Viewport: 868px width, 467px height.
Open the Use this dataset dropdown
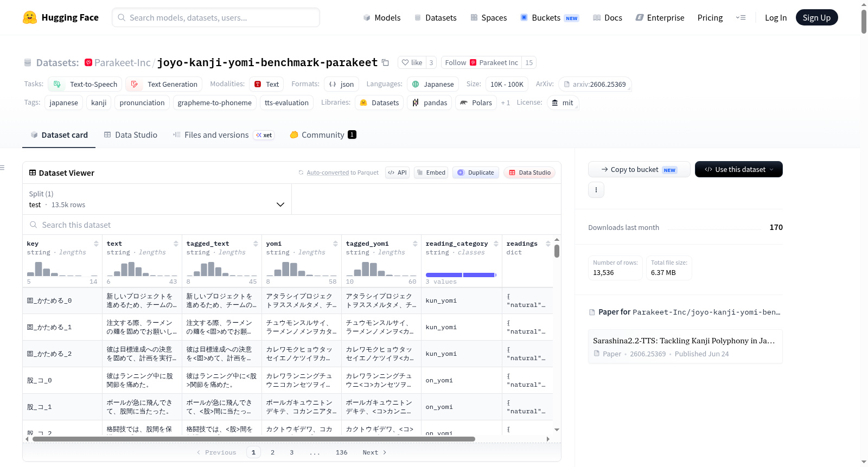738,169
